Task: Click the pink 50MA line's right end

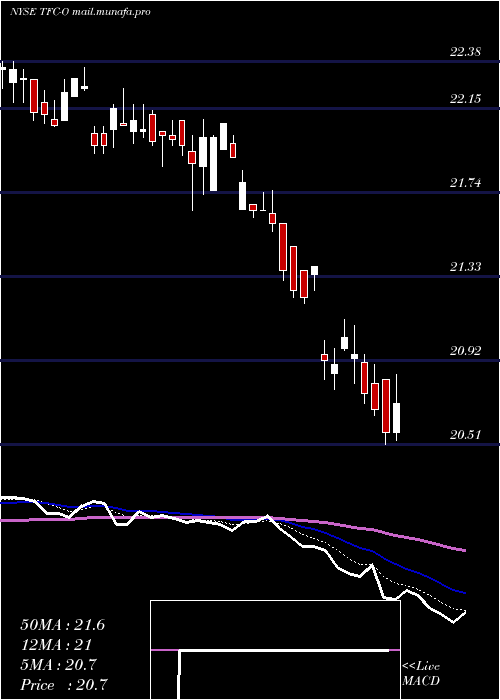Action: pos(464,550)
